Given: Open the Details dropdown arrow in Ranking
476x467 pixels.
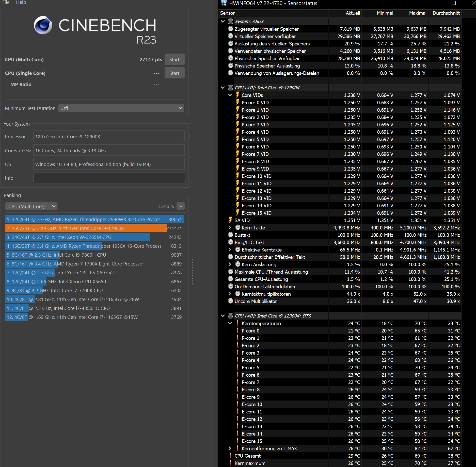Looking at the screenshot, I should tap(181, 206).
